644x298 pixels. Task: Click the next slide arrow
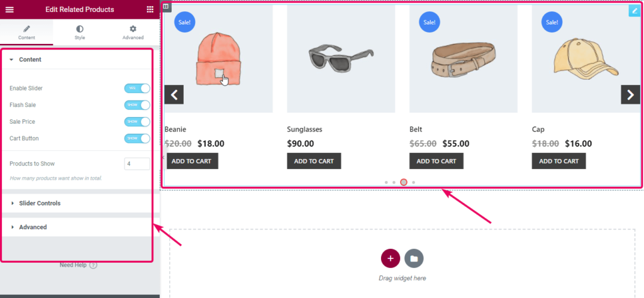tap(630, 94)
